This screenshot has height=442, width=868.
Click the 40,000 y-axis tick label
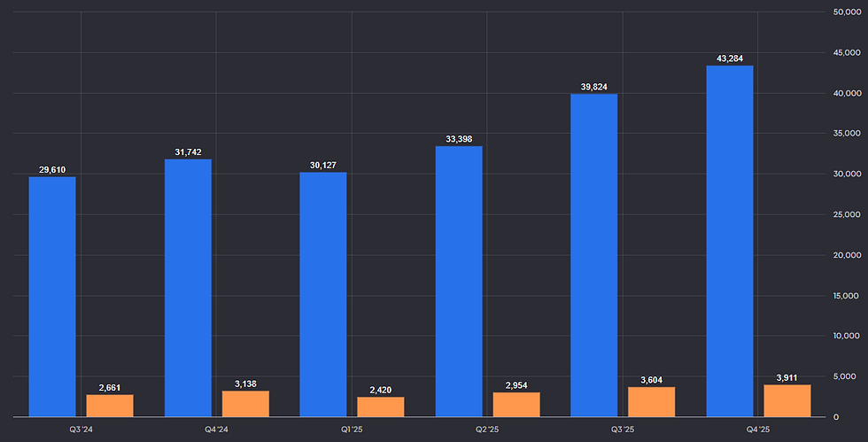tap(847, 93)
